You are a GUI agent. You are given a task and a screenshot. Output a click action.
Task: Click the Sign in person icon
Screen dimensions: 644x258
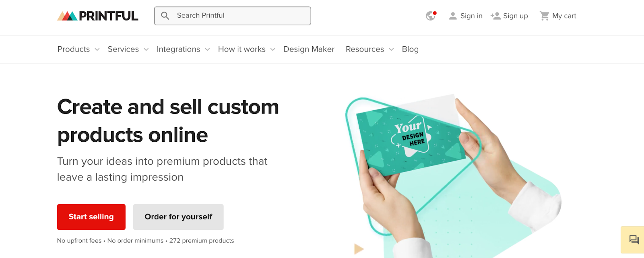point(453,16)
